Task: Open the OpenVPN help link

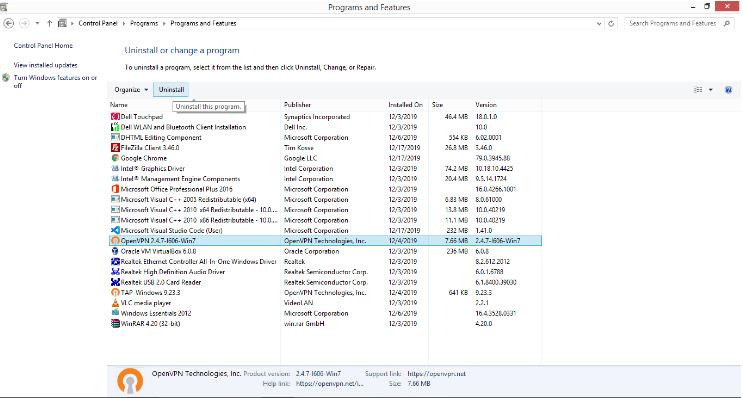Action: [330, 383]
